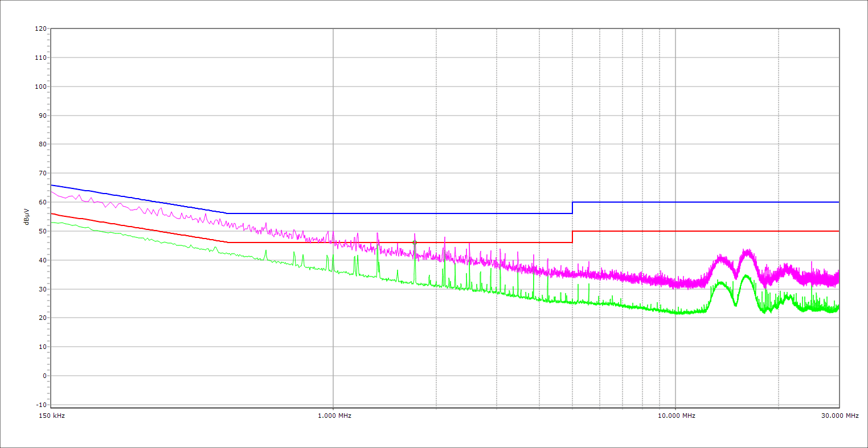The height and width of the screenshot is (448, 868).
Task: Click the 0 label on the Y axis
Action: 44,376
